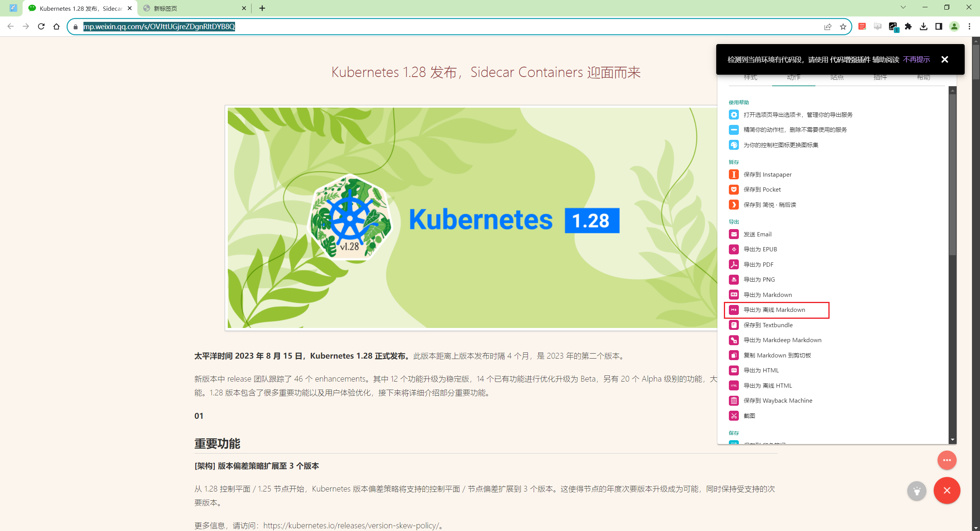Click the lightbulb floating button
Viewport: 980px width, 531px height.
tap(916, 491)
